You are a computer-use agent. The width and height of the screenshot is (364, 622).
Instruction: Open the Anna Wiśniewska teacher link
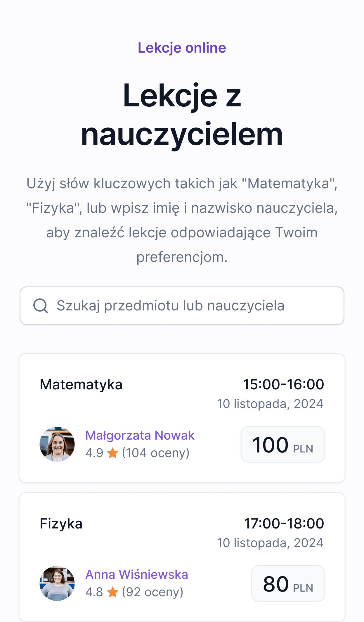[136, 574]
